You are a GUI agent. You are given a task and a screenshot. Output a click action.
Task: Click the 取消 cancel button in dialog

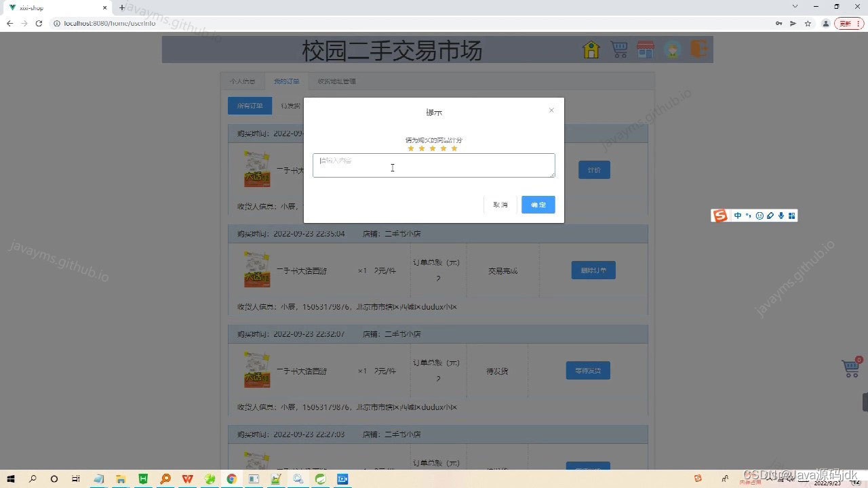500,205
